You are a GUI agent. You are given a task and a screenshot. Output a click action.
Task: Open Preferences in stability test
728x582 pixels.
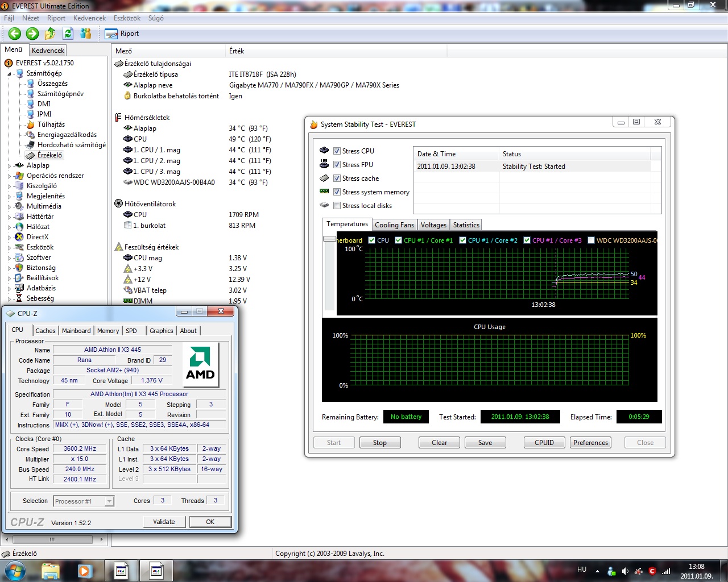[x=590, y=443]
